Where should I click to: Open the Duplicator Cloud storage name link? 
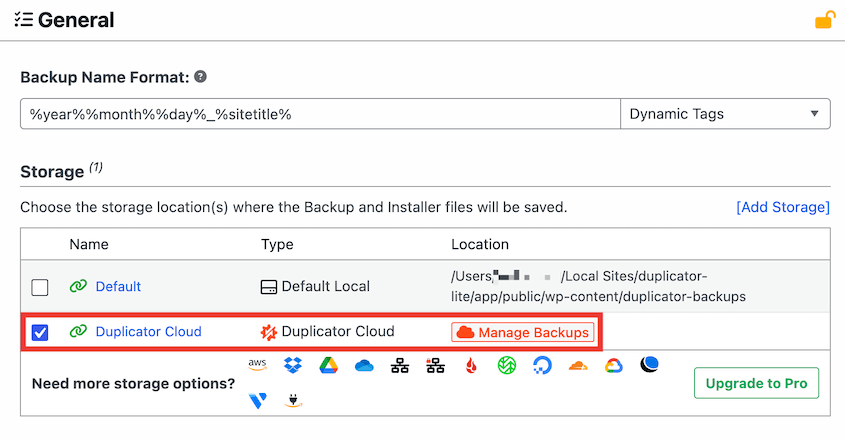tap(148, 331)
